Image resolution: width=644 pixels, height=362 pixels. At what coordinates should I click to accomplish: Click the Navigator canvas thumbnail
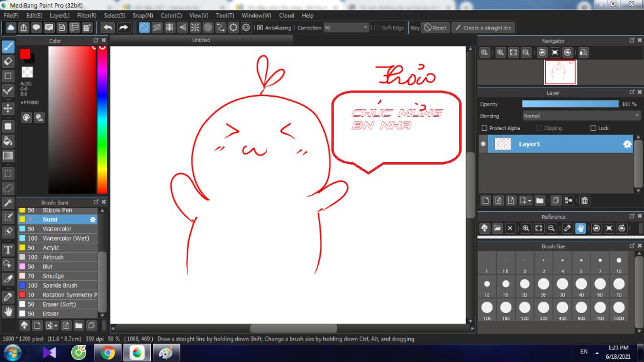(x=560, y=72)
